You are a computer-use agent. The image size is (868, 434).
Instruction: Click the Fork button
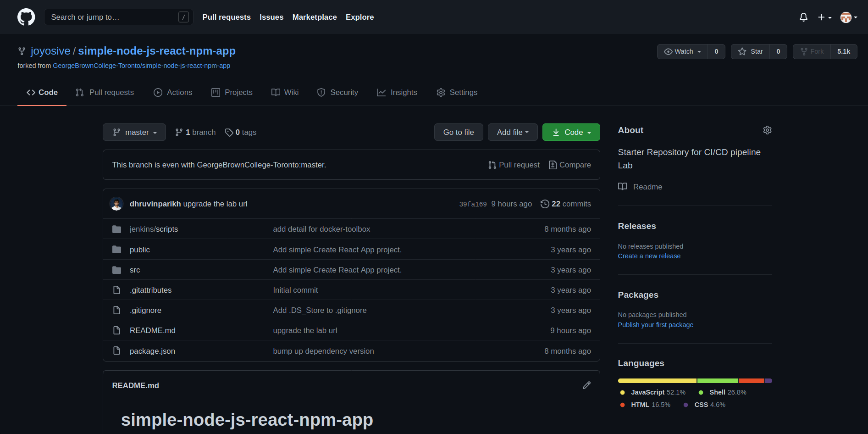[x=812, y=51]
